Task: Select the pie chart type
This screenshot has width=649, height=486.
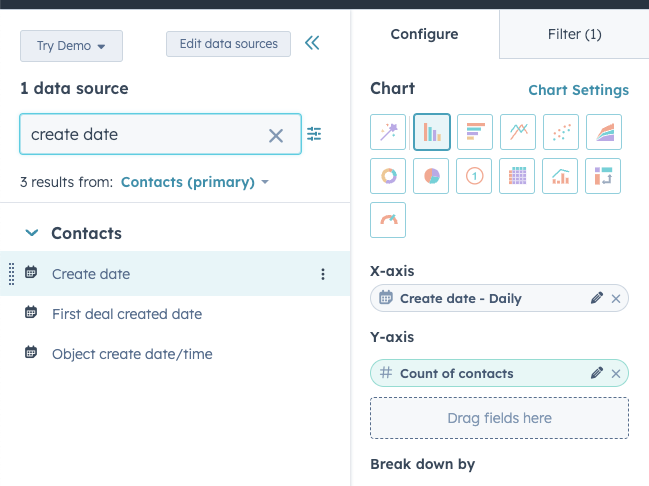Action: (x=431, y=176)
